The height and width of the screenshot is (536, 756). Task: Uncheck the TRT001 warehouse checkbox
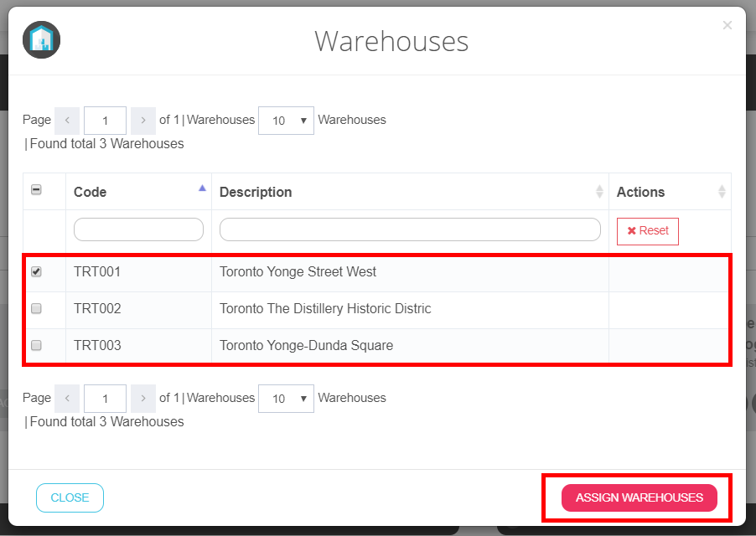[36, 272]
